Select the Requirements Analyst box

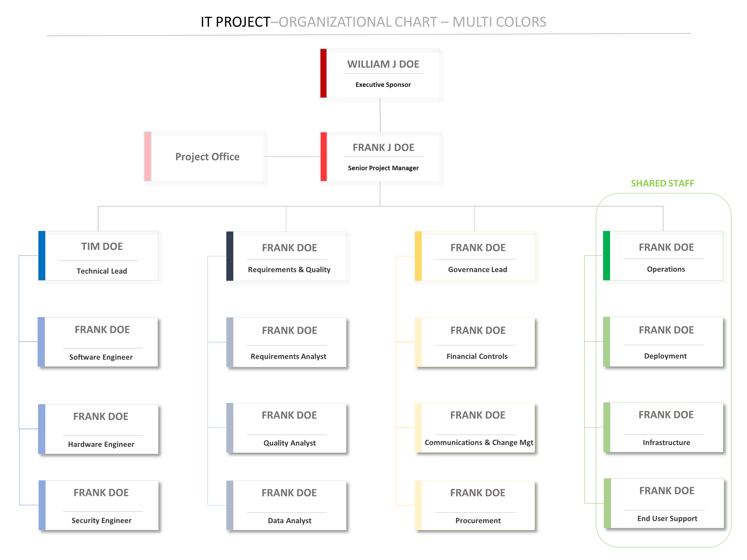289,342
